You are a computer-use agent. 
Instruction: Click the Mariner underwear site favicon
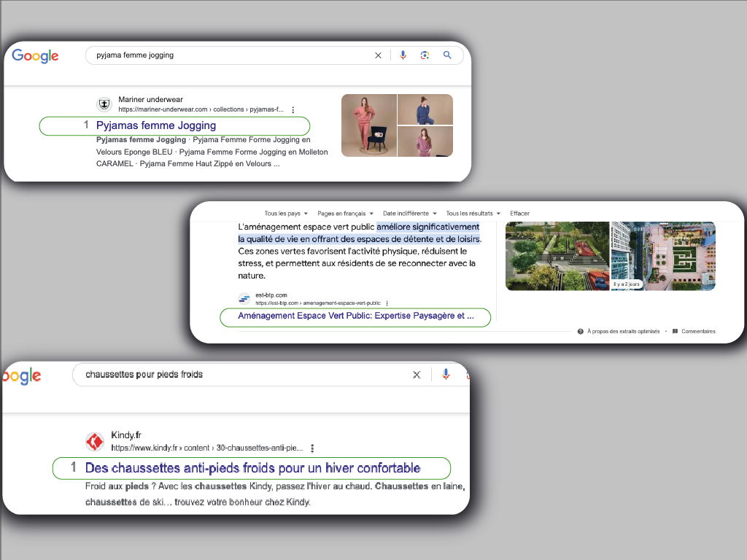[104, 104]
